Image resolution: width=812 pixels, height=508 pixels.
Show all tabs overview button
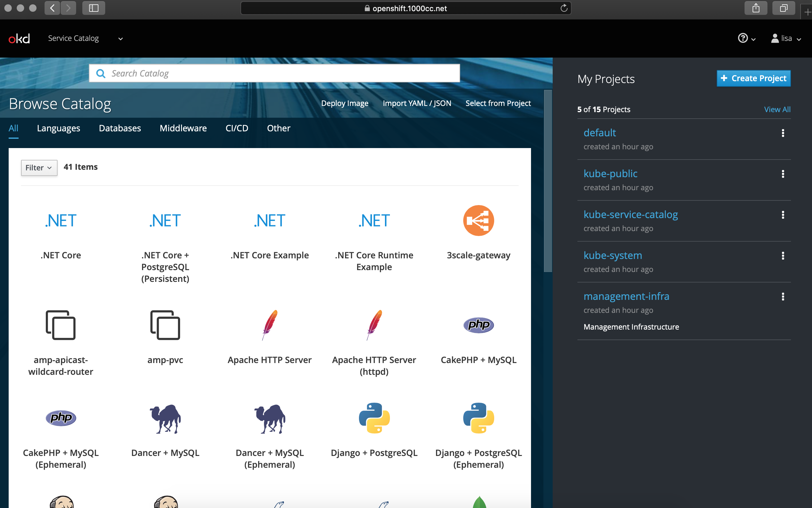tap(784, 8)
